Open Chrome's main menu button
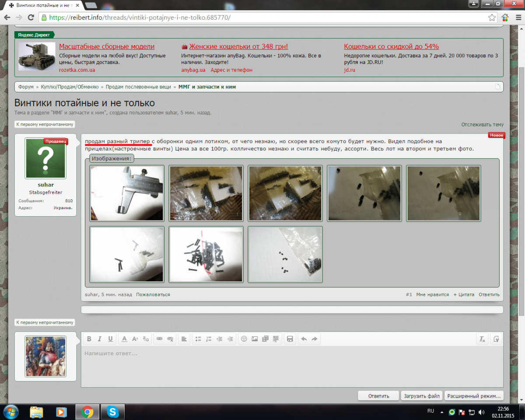Screen dimensions: 525x420 [517, 17]
